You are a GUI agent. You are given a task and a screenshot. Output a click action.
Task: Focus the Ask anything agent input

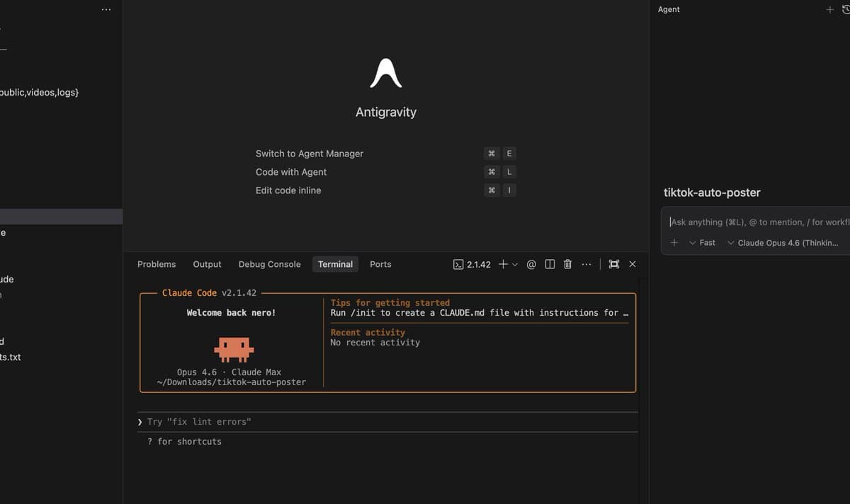(758, 222)
